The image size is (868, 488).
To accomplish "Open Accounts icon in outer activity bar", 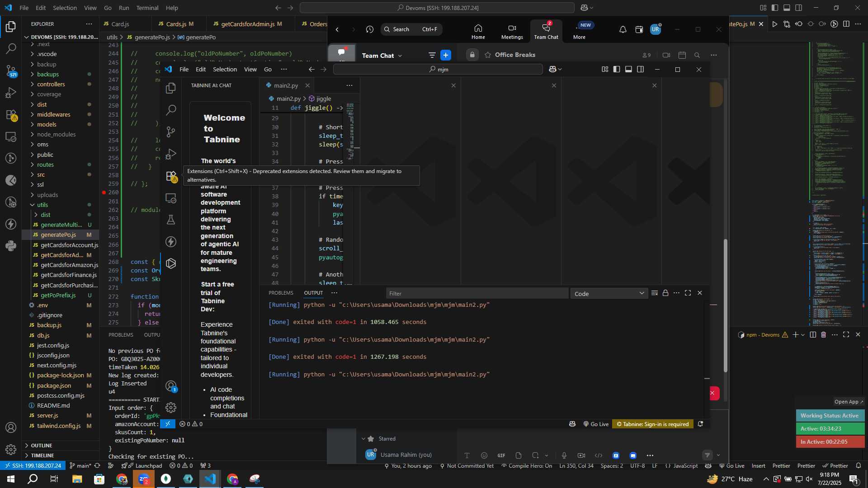I will (11, 427).
